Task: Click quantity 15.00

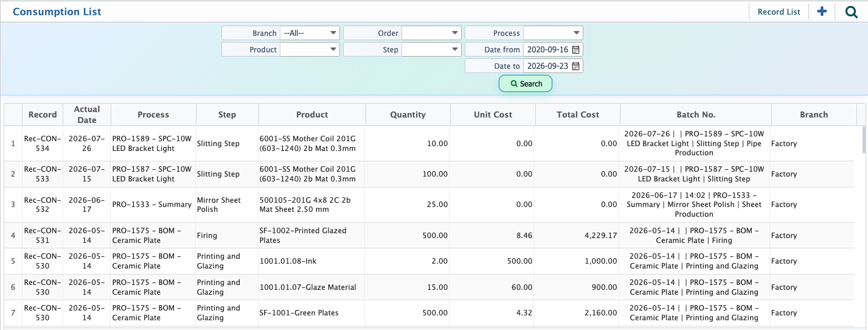Action: (x=437, y=287)
